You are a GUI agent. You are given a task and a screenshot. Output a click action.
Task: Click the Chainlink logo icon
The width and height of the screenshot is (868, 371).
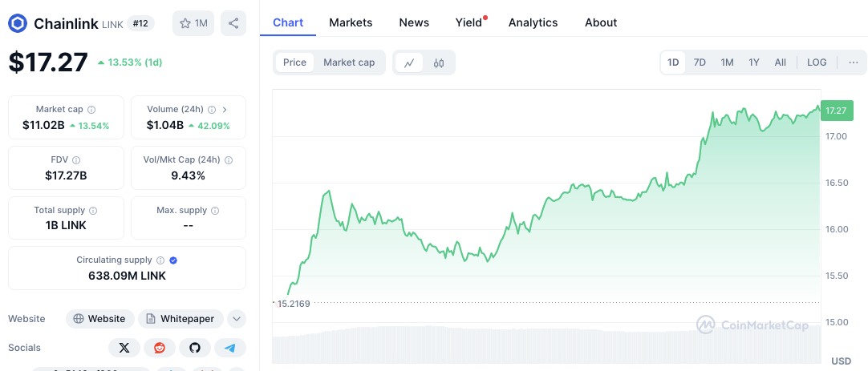18,23
